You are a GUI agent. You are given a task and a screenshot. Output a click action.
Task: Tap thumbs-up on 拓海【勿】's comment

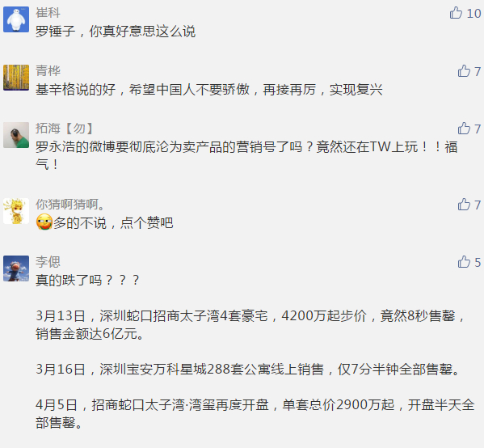pos(464,129)
